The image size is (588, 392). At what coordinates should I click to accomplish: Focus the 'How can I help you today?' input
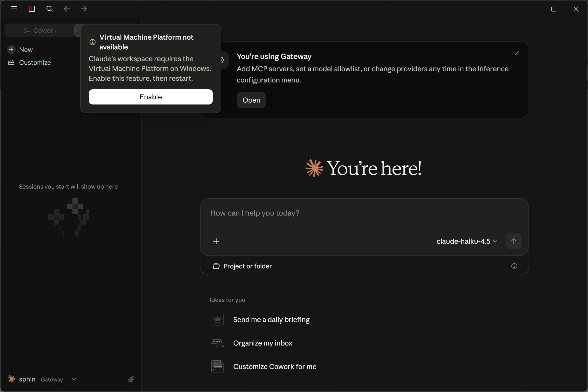click(x=365, y=213)
